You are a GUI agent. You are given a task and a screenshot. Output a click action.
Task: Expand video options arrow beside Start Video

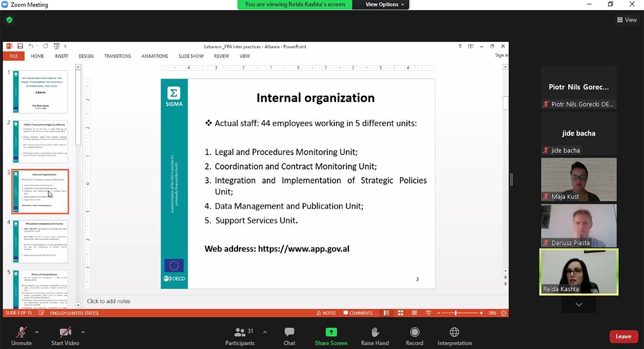(x=83, y=332)
